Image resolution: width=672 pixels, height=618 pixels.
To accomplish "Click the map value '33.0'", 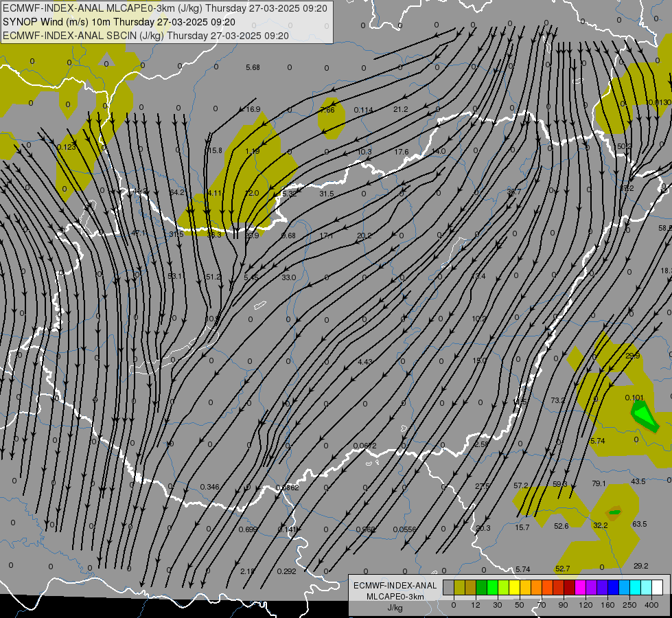I will click(x=289, y=277).
